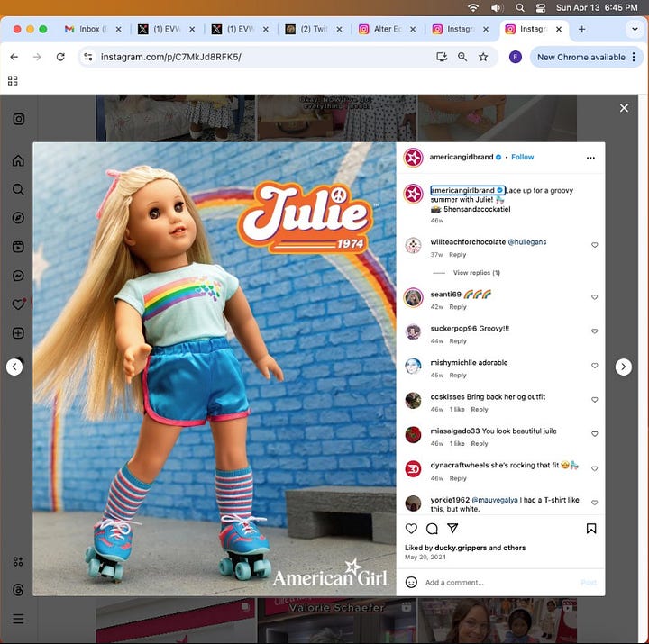The image size is (649, 644).
Task: Open Search in the Instagram sidebar
Action: (x=18, y=189)
